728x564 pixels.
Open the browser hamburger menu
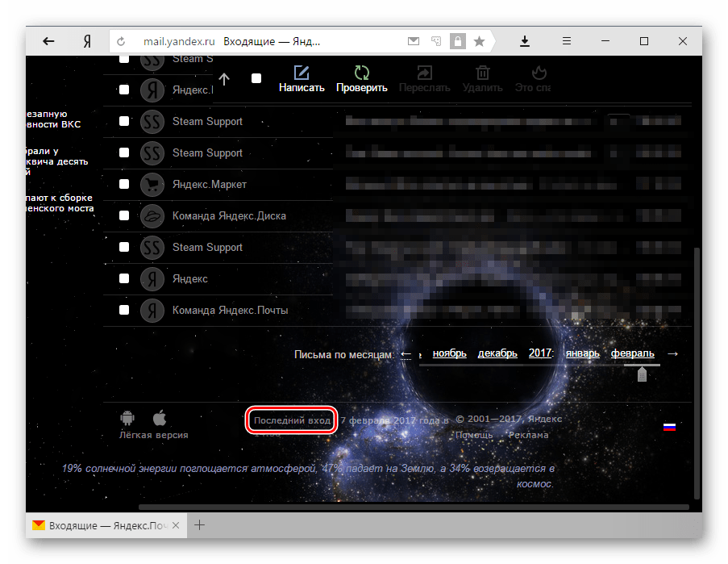tap(567, 41)
